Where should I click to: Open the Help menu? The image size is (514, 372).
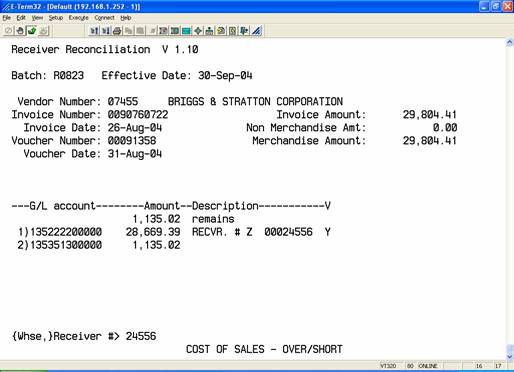click(126, 18)
